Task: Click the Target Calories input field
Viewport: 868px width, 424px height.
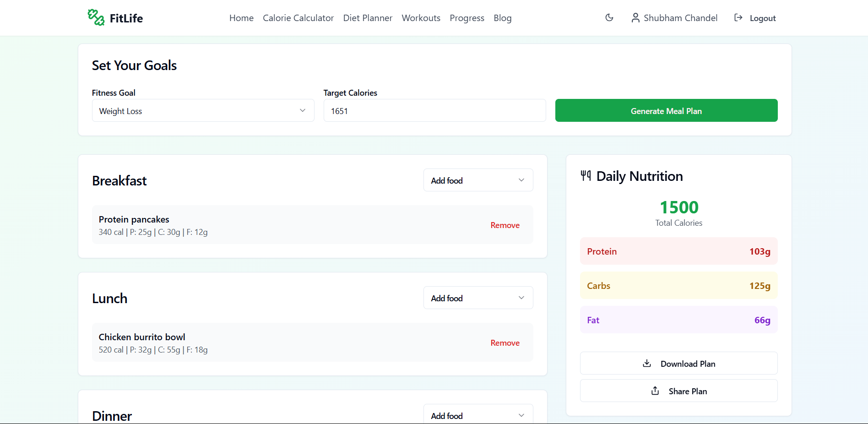Action: coord(434,111)
